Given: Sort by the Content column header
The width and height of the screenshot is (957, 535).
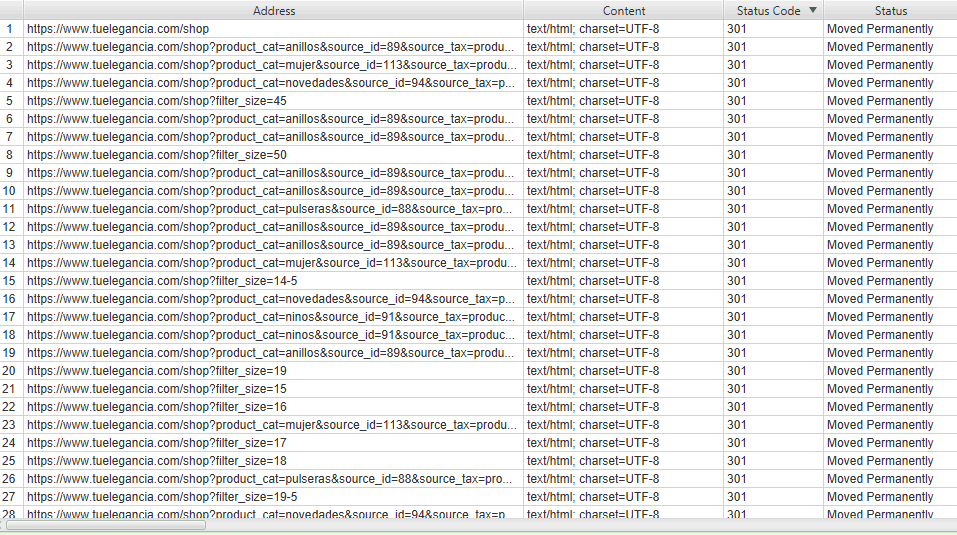Looking at the screenshot, I should click(623, 10).
